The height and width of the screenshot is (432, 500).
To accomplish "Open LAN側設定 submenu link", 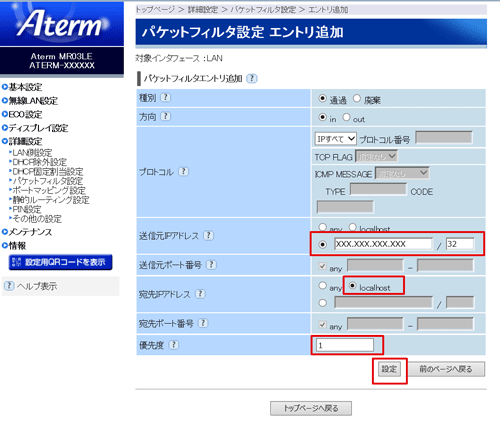I will 32,153.
